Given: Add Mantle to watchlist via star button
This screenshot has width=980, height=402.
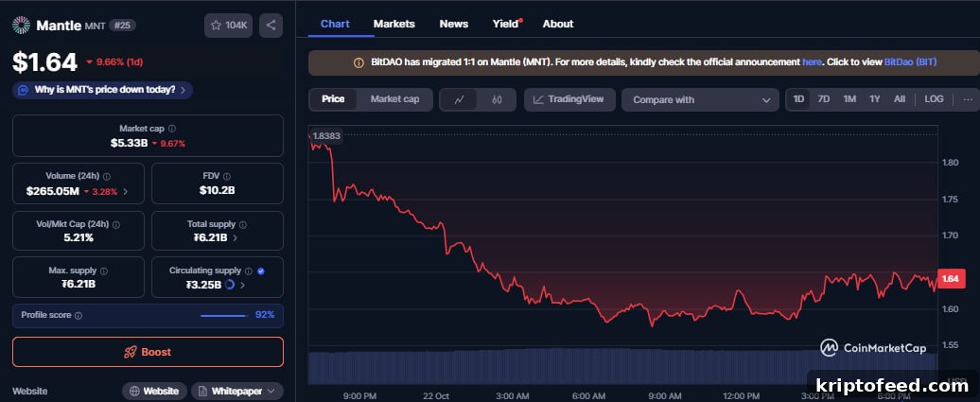Looking at the screenshot, I should coord(228,25).
